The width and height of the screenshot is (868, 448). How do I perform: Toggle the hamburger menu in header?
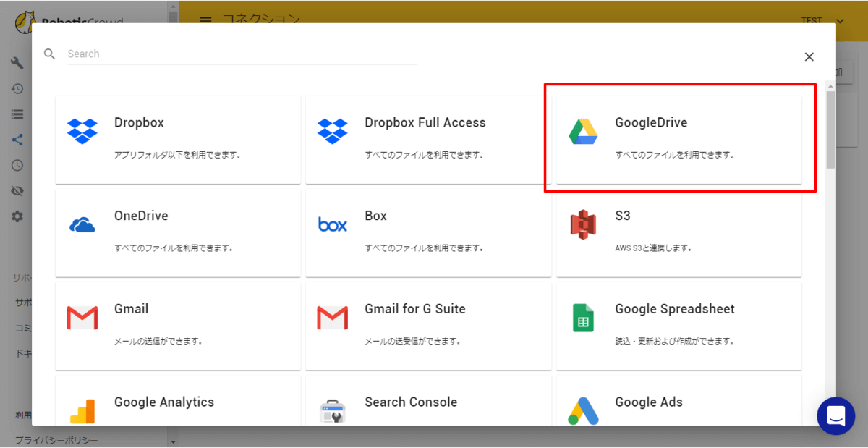205,20
